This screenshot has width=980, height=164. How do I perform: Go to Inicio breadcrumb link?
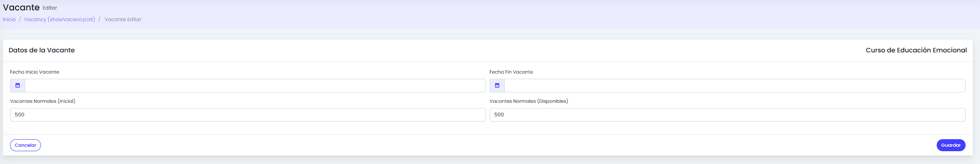[9, 20]
